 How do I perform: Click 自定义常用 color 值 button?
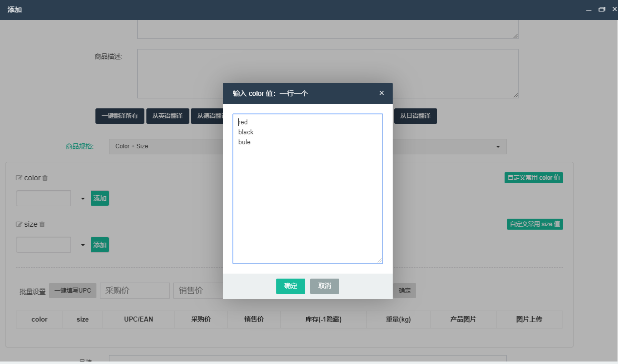click(534, 178)
